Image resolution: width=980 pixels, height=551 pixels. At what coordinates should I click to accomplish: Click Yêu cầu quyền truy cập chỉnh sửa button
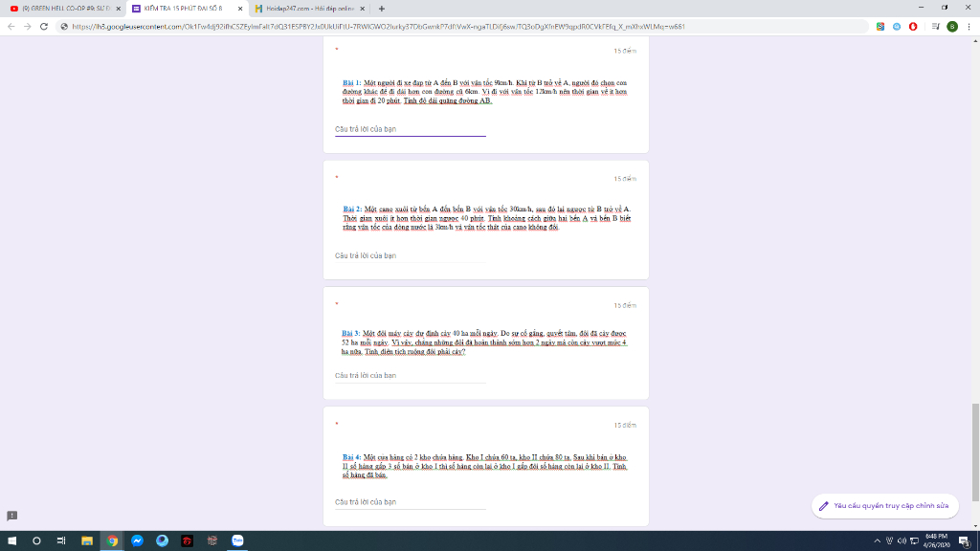pyautogui.click(x=884, y=506)
